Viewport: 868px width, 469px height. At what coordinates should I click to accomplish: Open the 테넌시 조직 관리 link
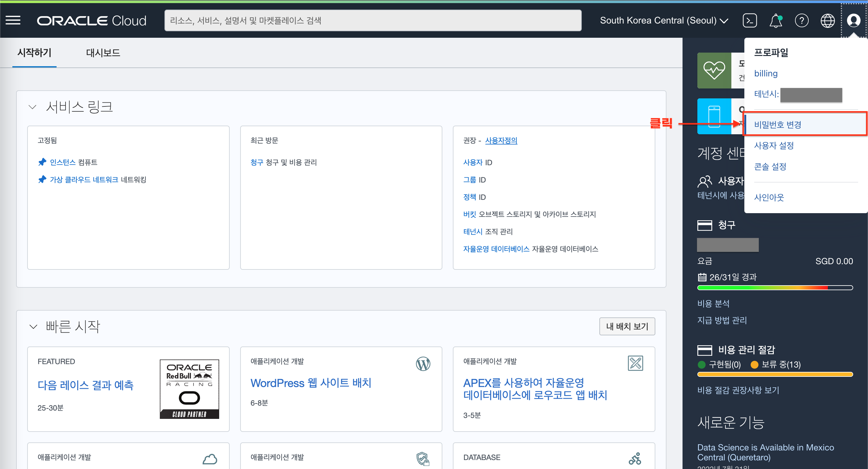click(x=473, y=231)
